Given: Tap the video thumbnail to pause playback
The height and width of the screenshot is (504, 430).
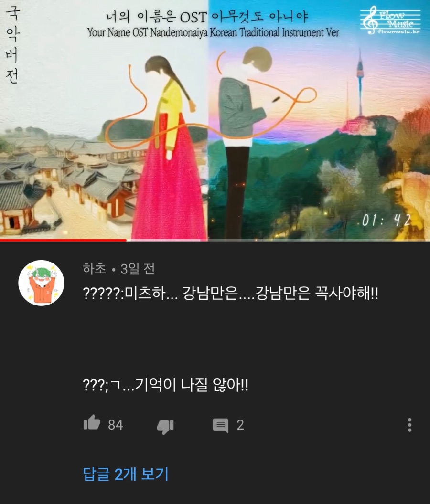Looking at the screenshot, I should coord(215,128).
